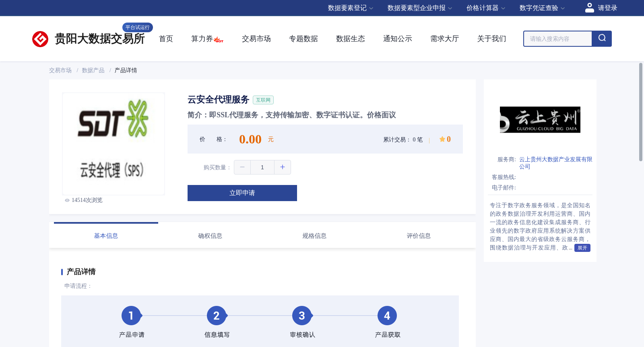This screenshot has height=347, width=644.
Task: Open 需求大厅 navigation item
Action: pyautogui.click(x=445, y=39)
